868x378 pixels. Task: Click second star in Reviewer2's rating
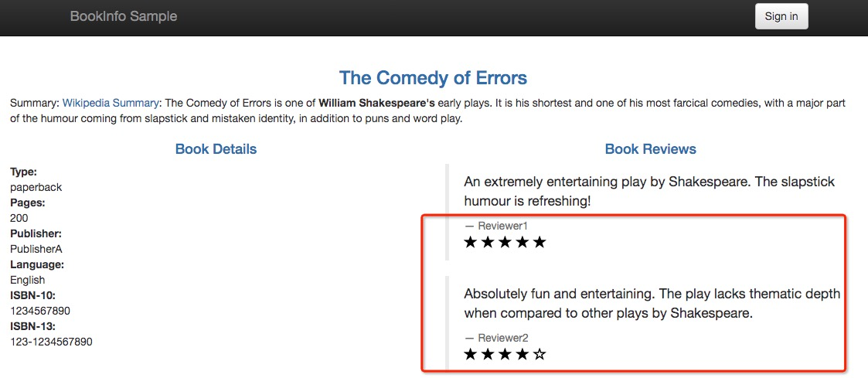point(488,355)
